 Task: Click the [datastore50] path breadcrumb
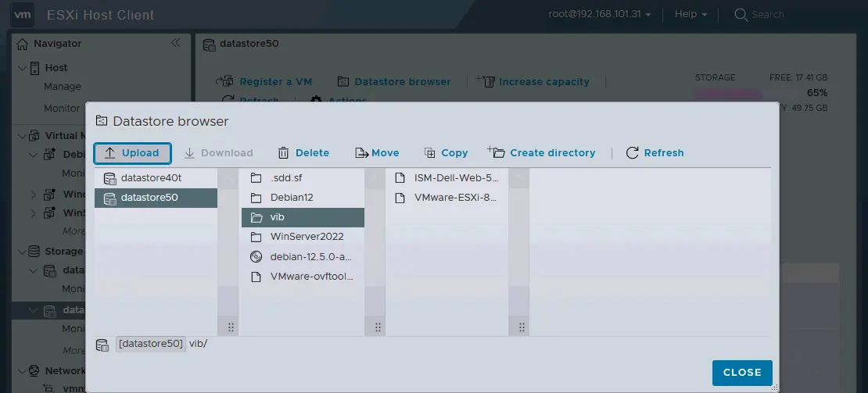[x=151, y=344]
